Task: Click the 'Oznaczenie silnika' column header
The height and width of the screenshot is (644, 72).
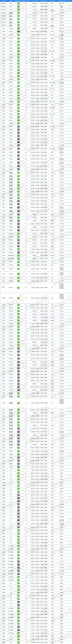Action: (x=62, y=1)
